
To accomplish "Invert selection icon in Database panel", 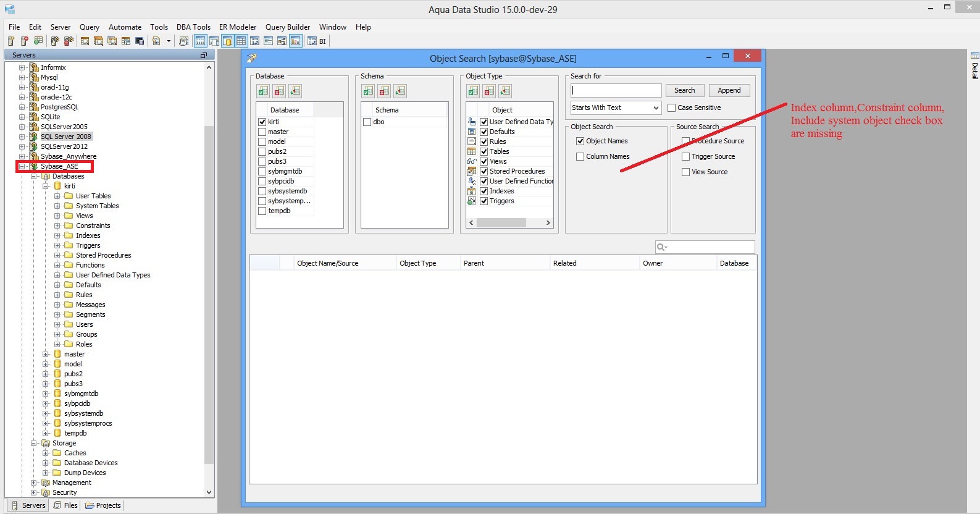I will point(295,91).
